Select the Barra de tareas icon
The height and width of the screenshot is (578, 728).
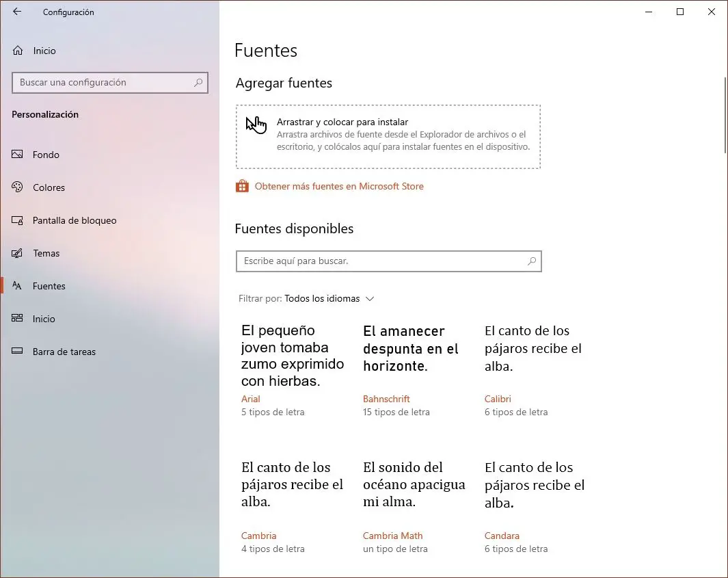click(17, 352)
